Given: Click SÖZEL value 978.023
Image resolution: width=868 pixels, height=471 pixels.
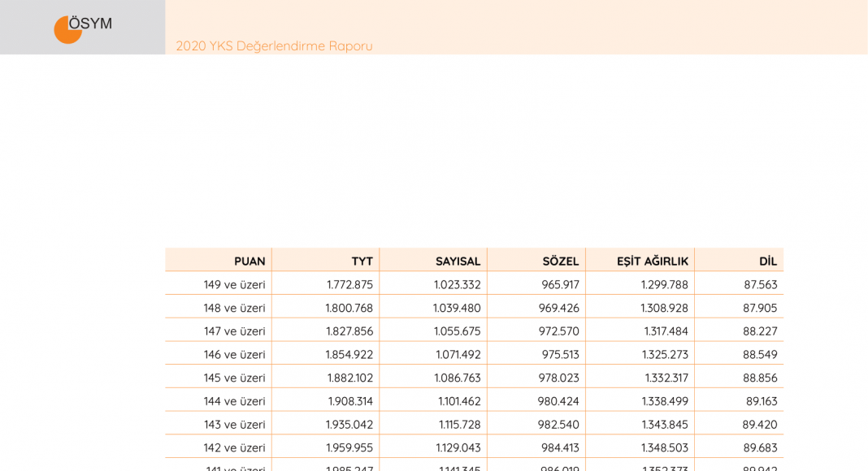Looking at the screenshot, I should tap(559, 378).
